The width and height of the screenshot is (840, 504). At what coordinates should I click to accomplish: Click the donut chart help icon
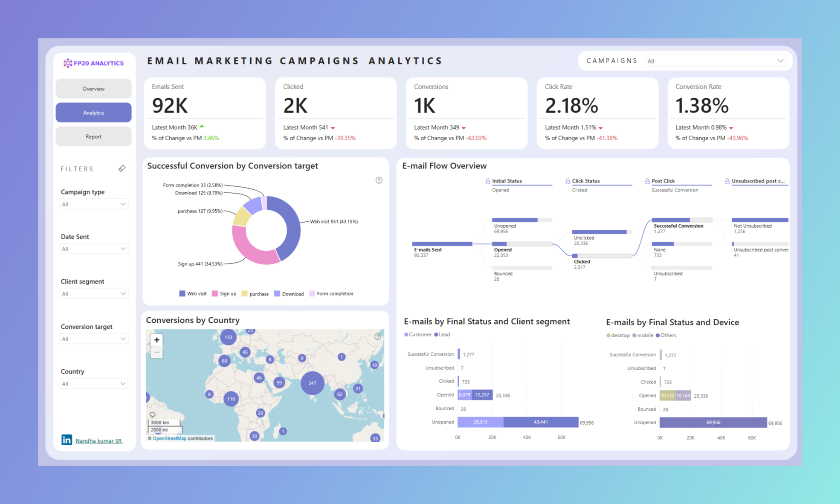379,180
